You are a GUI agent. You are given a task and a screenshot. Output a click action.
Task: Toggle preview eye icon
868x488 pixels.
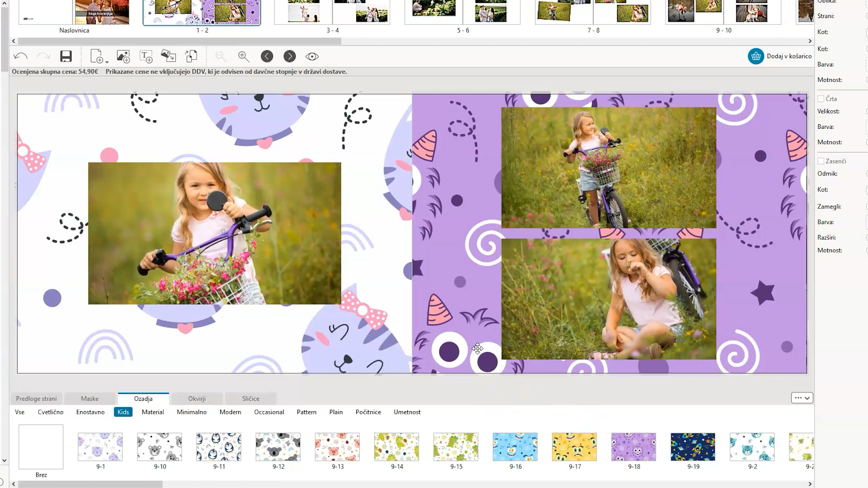coord(312,56)
